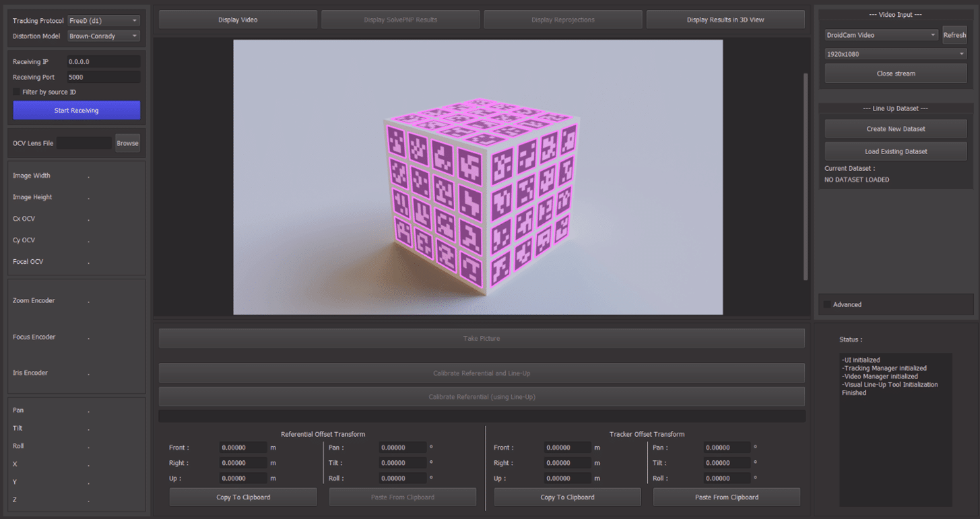Select the 1920x1080 resolution dropdown
Screen dimensions: 980x519
[x=895, y=54]
